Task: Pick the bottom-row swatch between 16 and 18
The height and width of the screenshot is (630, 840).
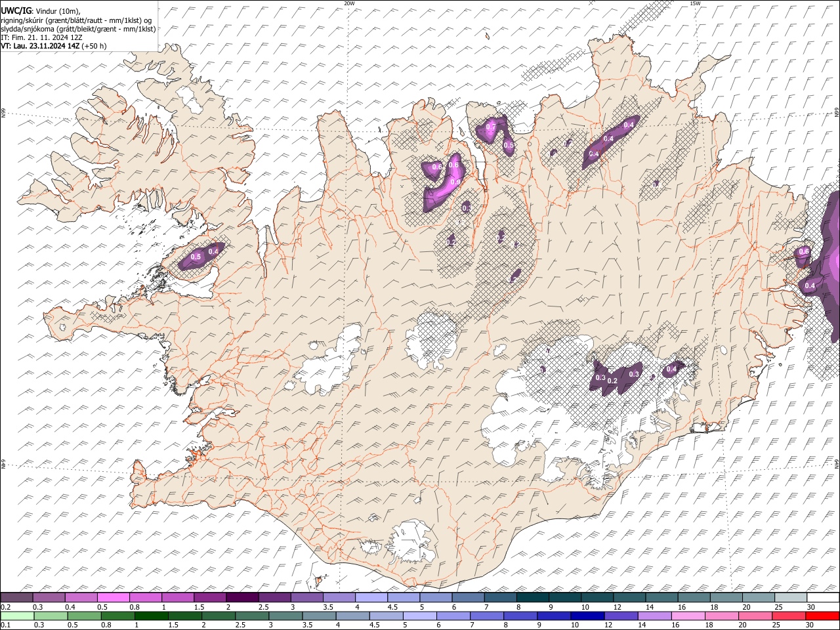Action: point(688,616)
